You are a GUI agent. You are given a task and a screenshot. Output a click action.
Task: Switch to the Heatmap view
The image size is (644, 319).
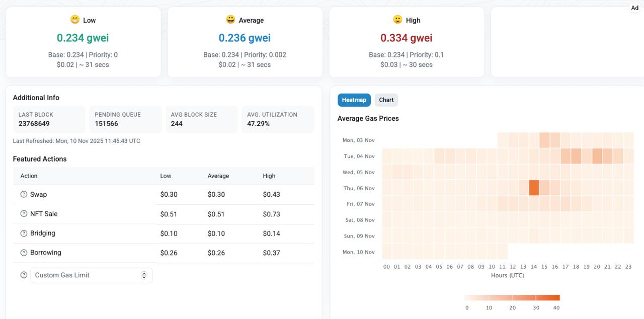(354, 100)
